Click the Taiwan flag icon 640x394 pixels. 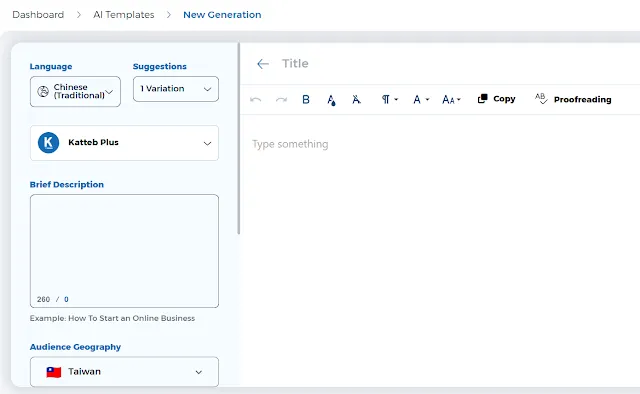[53, 372]
